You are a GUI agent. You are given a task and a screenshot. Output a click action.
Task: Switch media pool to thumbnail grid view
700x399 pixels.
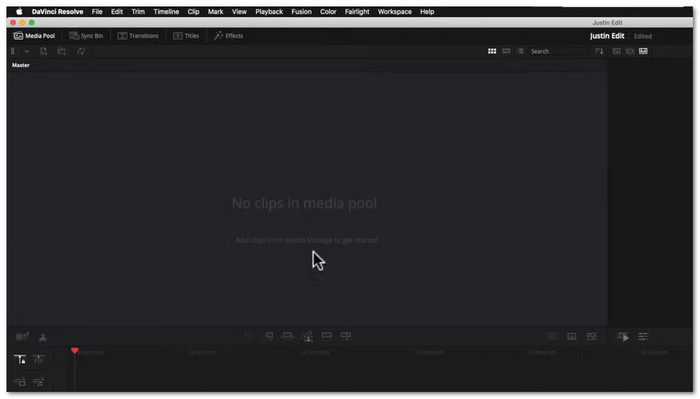point(492,51)
